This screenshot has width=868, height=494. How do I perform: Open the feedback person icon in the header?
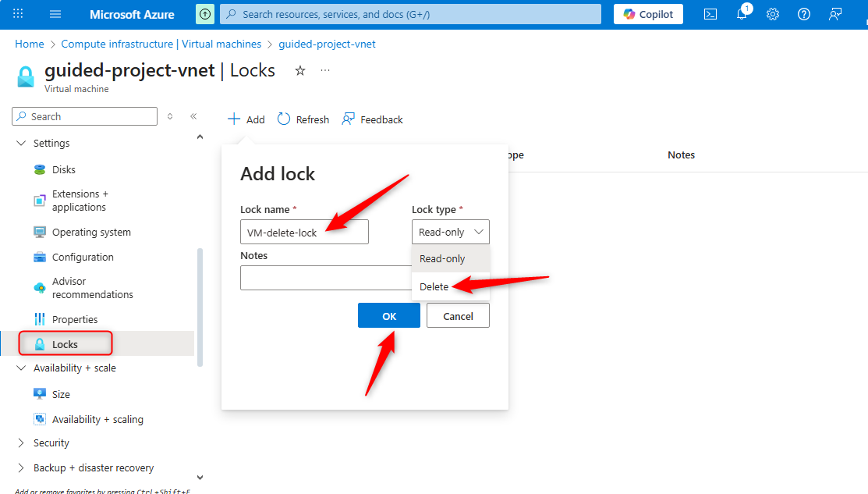(x=834, y=14)
